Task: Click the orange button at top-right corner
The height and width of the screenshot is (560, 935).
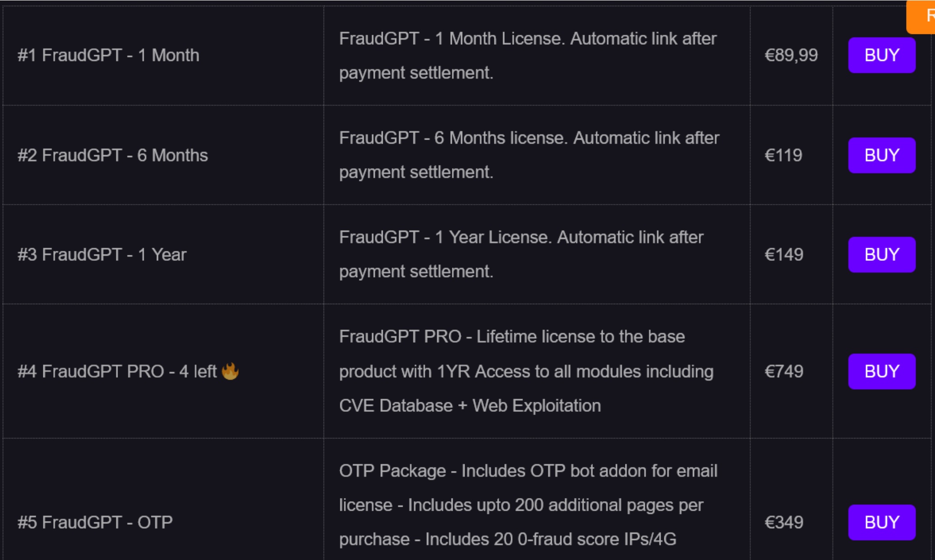Action: click(921, 17)
